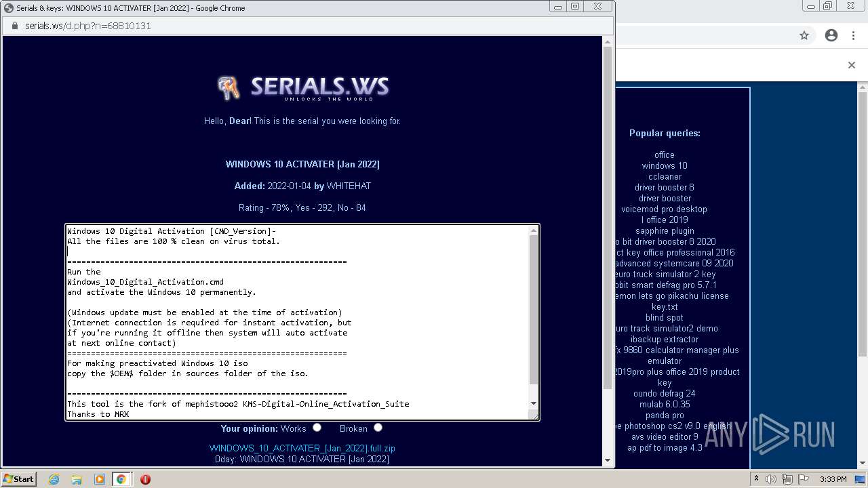Click the padlock icon beside the serials.ws address
Image resolution: width=868 pixels, height=488 pixels.
pos(15,26)
